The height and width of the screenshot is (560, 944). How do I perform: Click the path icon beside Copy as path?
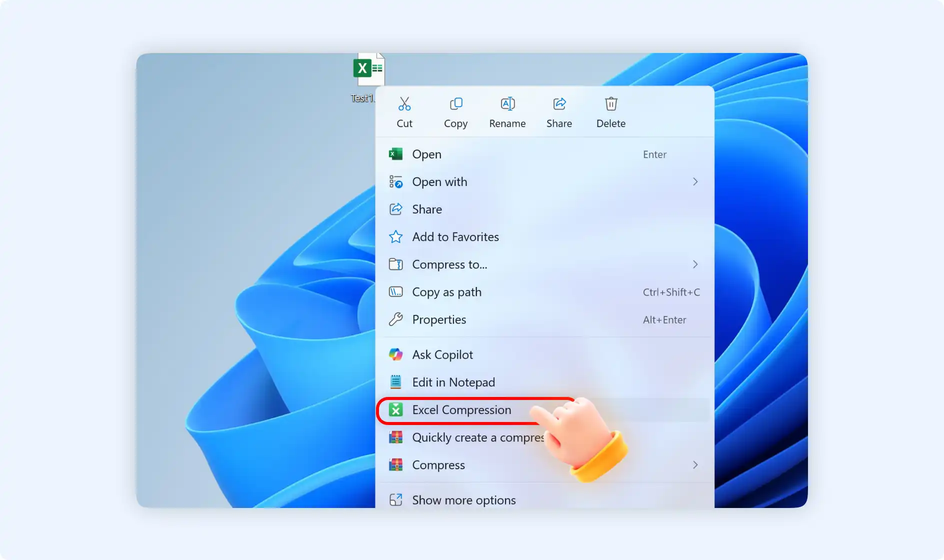point(395,291)
